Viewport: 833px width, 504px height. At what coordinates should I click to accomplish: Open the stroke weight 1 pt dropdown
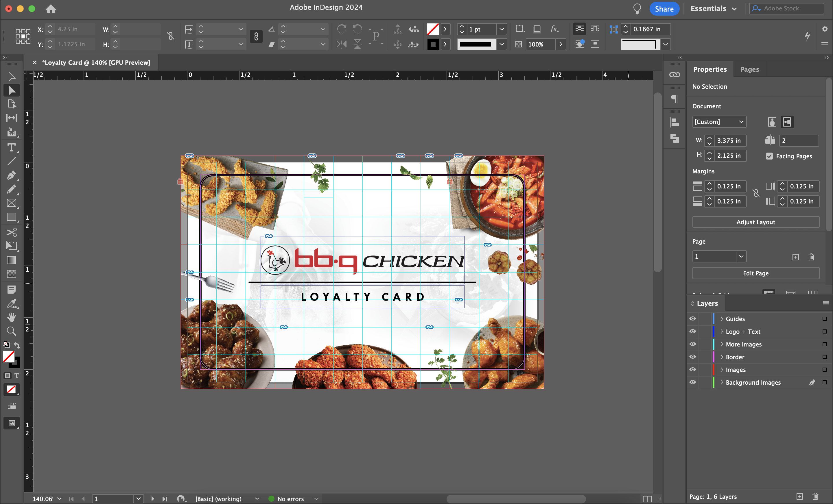click(502, 29)
